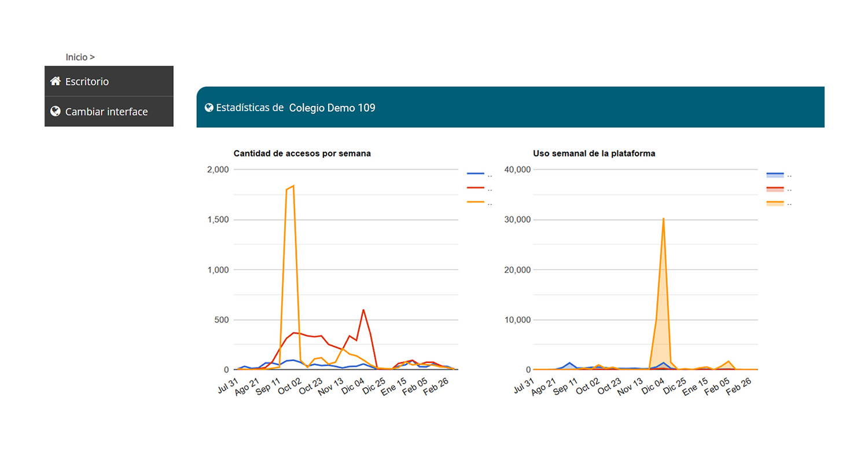868x463 pixels.
Task: Click red legend line in accesos chart
Action: [475, 188]
